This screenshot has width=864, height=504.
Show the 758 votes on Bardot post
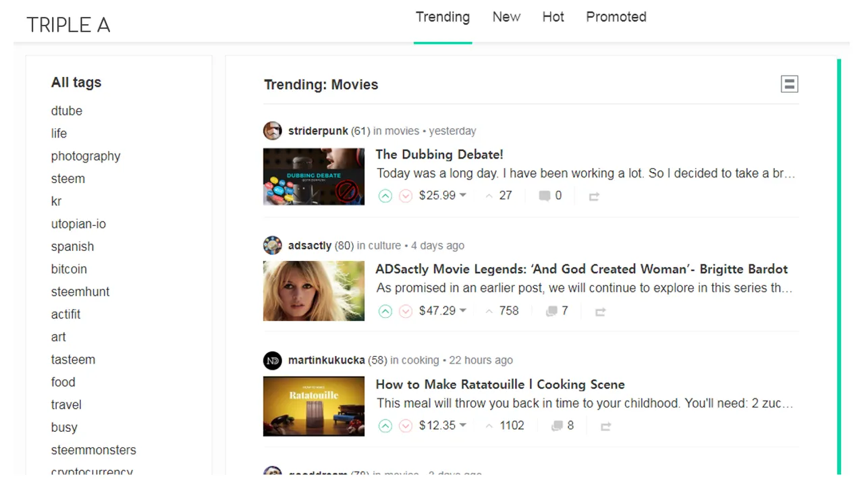click(502, 310)
